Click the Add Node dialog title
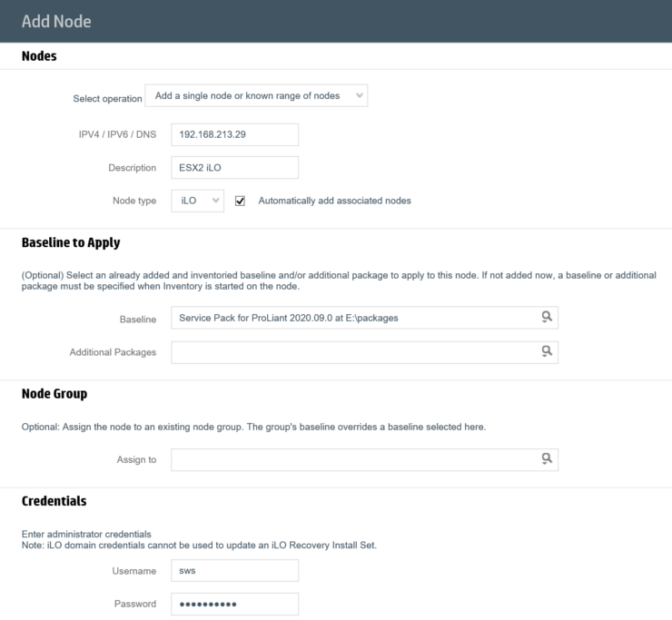 tap(56, 22)
